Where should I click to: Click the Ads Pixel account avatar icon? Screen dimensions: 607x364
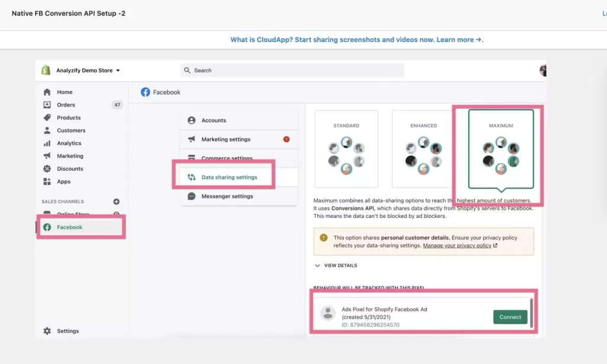point(328,313)
